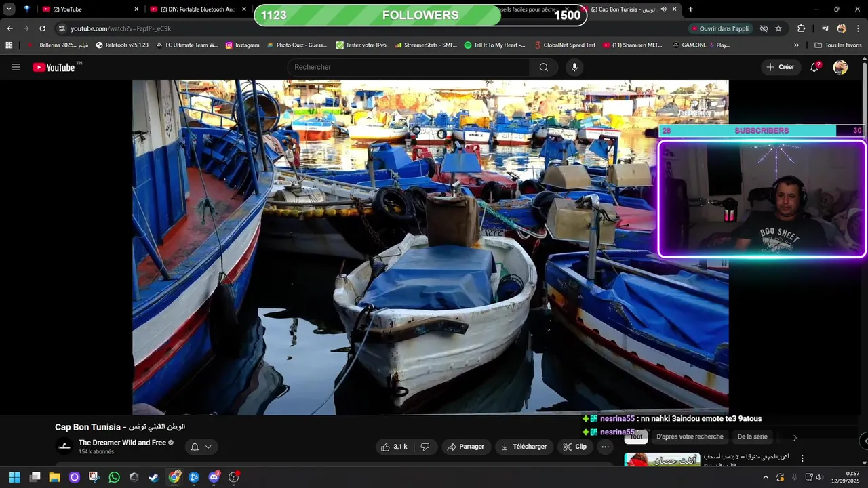Screen dimensions: 868x488
Task: Open more actions ellipsis under the video
Action: (x=606, y=447)
